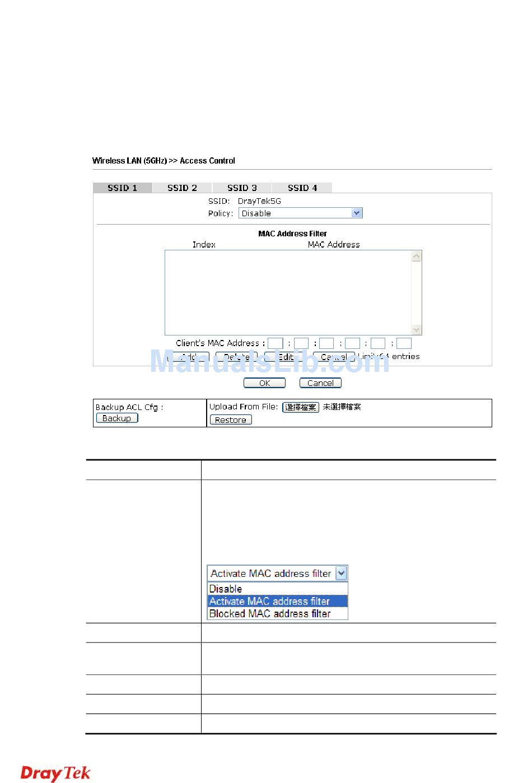Click the MAC Address column header

(334, 245)
